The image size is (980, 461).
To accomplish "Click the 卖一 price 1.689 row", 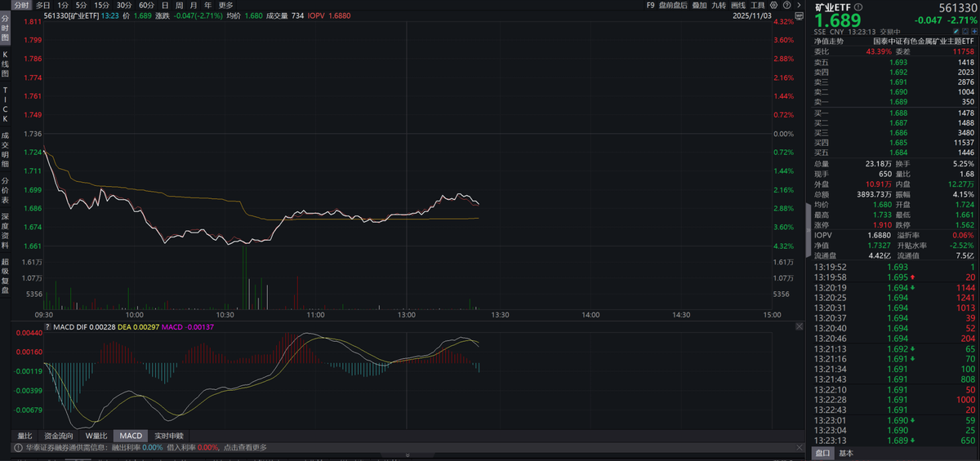I will tap(894, 102).
